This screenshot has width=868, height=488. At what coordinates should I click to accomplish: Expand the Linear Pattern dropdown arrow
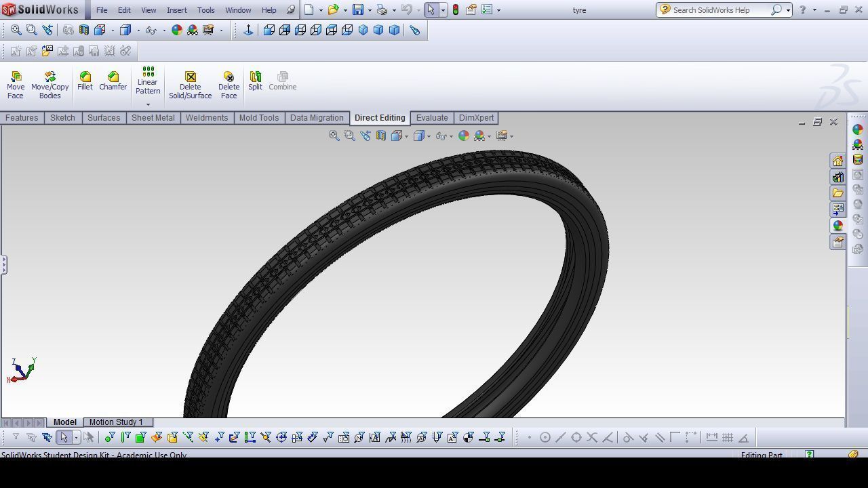pos(148,104)
